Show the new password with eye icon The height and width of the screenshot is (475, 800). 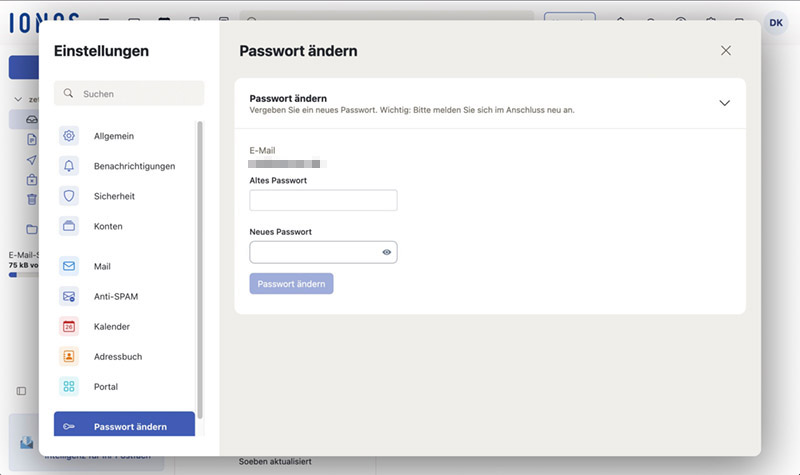tap(386, 252)
